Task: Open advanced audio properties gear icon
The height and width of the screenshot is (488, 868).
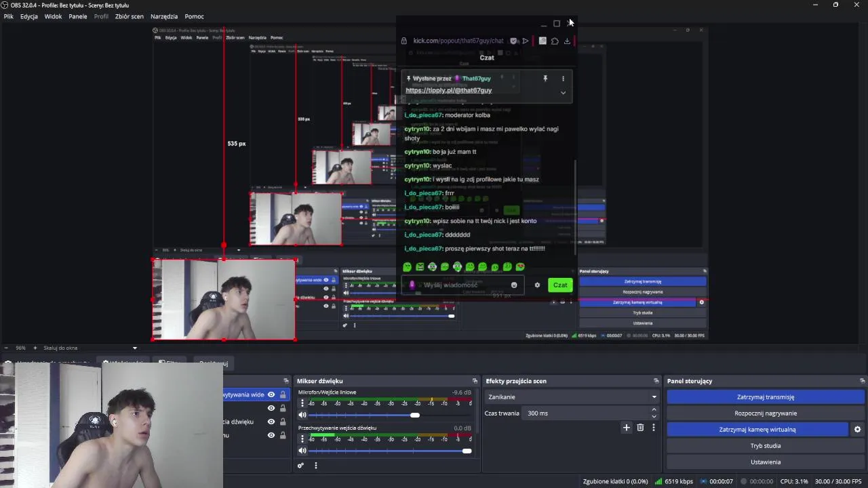Action: 300,466
